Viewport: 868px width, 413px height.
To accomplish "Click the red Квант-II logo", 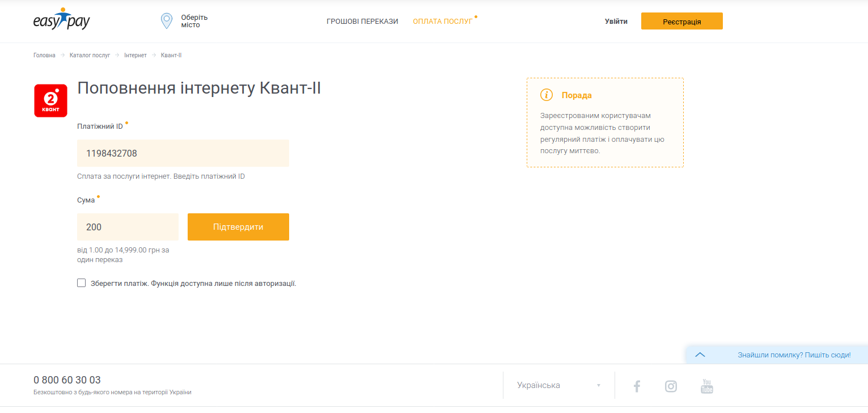I will [50, 100].
